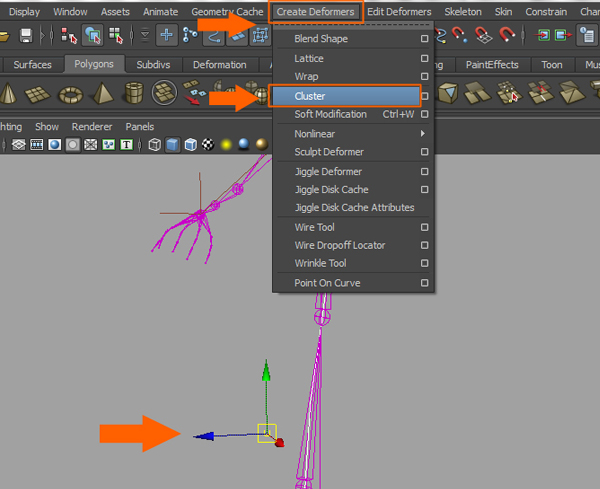Toggle wireframe on shaded cube icon
600x489 pixels.
click(191, 145)
